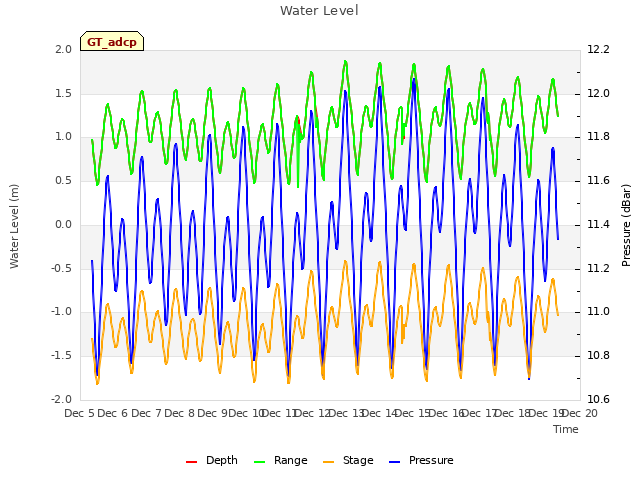Click the Dec 5 x-axis tick label

(x=79, y=413)
